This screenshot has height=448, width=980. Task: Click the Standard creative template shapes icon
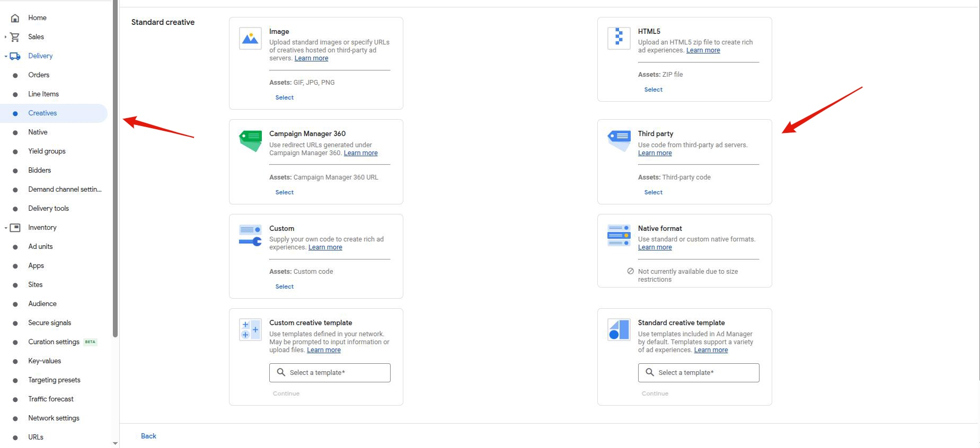click(619, 330)
